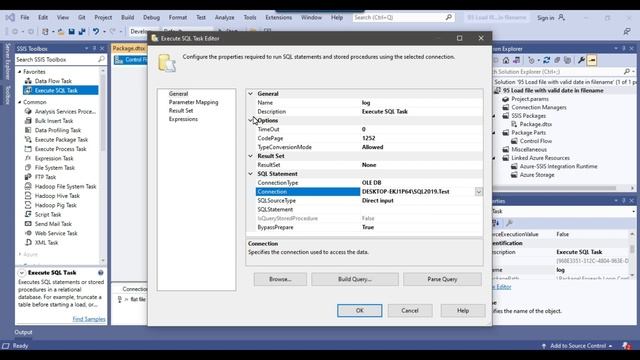This screenshot has width=640, height=360.
Task: Click the Save icon in main toolbar
Action: pos(72,31)
